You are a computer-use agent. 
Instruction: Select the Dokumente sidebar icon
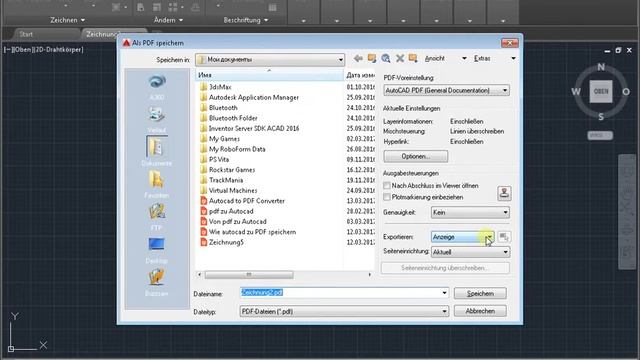(x=157, y=151)
